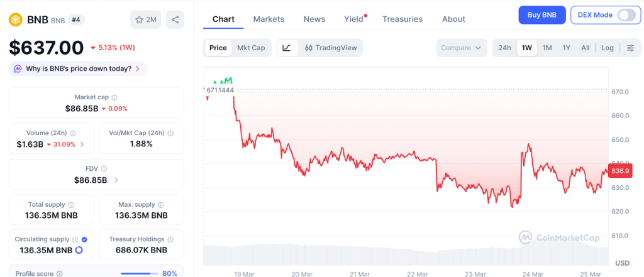
Task: Click the share icon next to watchlist
Action: (175, 19)
